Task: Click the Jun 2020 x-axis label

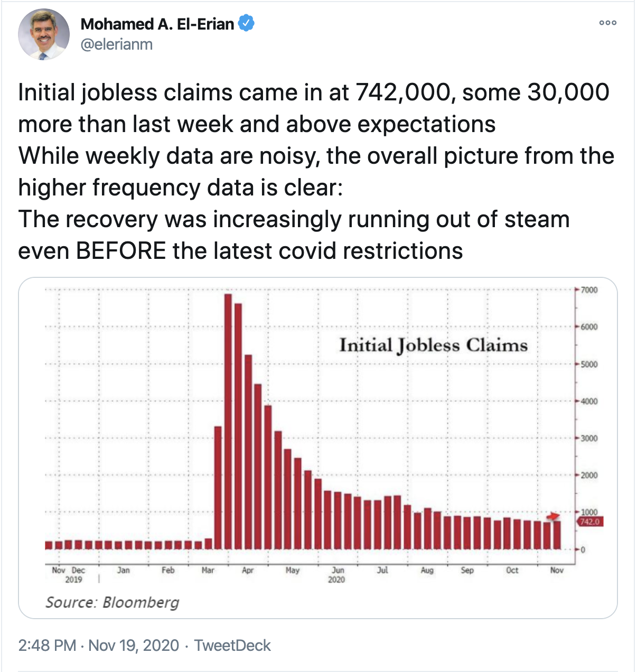Action: point(337,575)
